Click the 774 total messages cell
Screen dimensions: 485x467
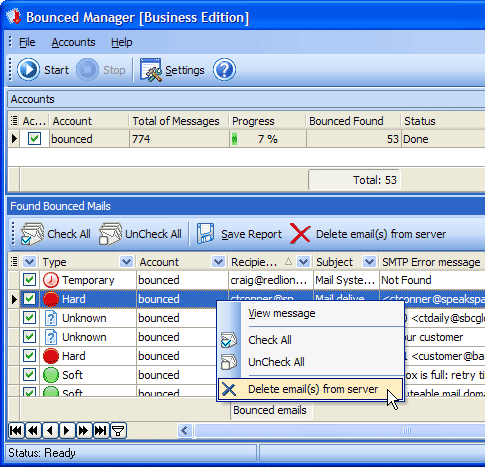[179, 139]
